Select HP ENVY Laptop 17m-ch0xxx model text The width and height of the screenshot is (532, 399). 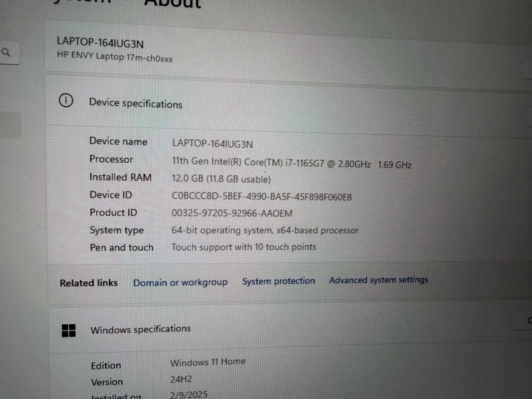point(115,57)
